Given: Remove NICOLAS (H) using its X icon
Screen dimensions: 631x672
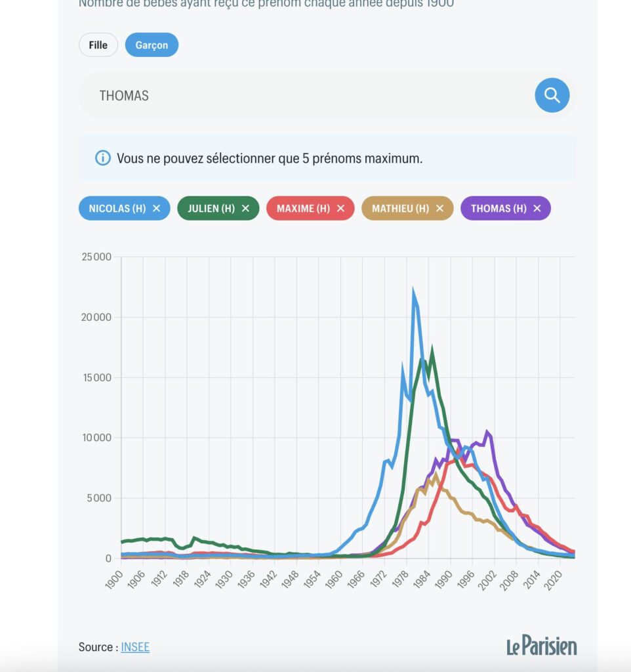Looking at the screenshot, I should 157,208.
